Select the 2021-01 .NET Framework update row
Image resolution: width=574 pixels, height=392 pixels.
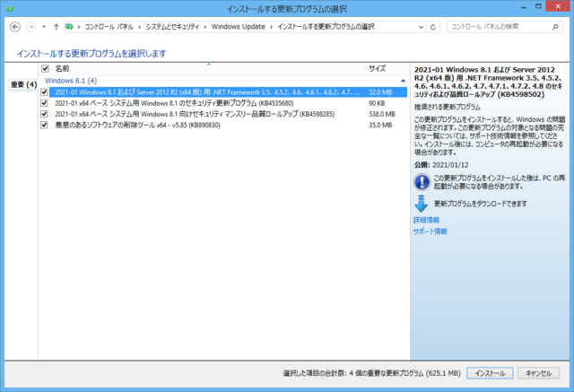coord(228,92)
